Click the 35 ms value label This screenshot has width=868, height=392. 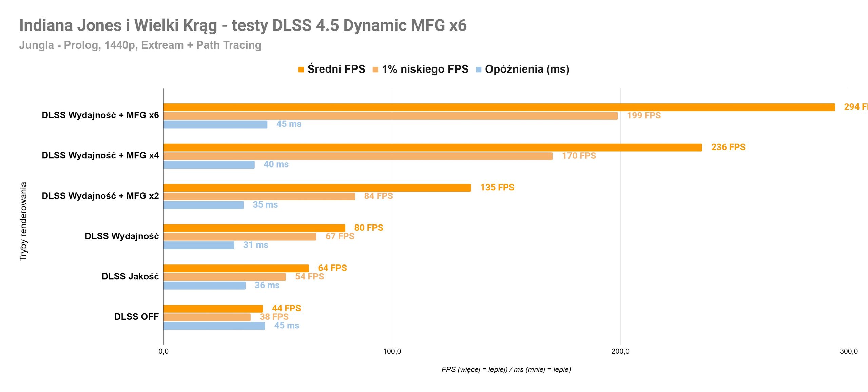pyautogui.click(x=265, y=205)
